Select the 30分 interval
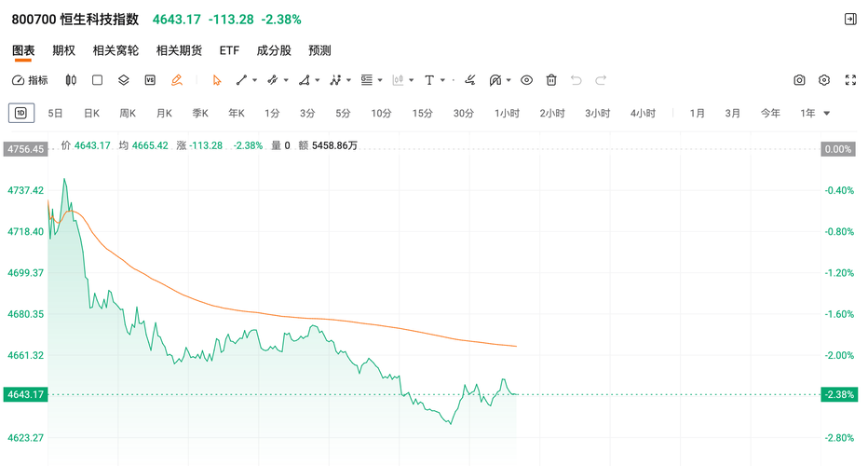Screen dimensions: 868x466 click(x=464, y=114)
